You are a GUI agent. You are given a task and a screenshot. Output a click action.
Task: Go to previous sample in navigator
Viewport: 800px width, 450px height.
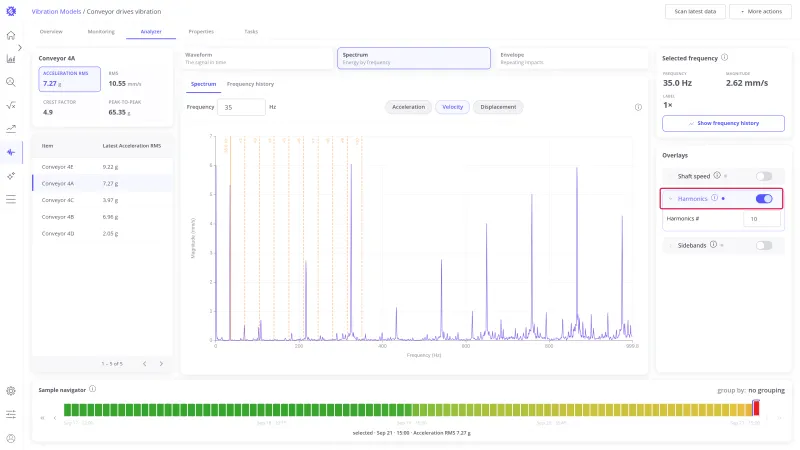55,418
